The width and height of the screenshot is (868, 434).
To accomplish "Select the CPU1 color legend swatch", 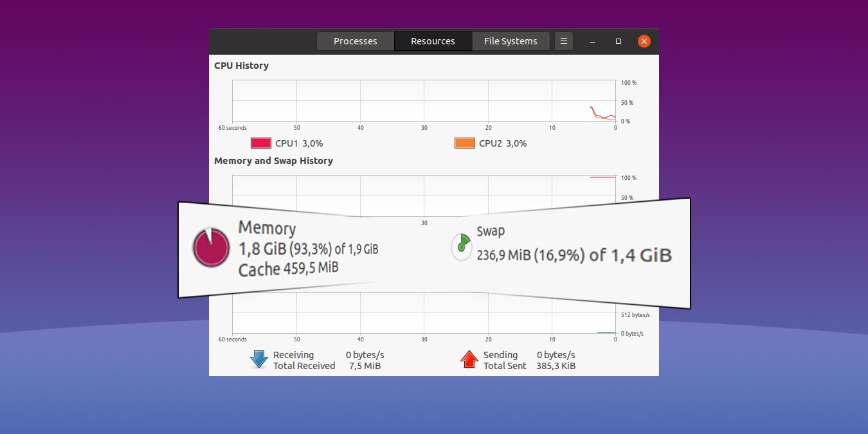I will (x=260, y=143).
